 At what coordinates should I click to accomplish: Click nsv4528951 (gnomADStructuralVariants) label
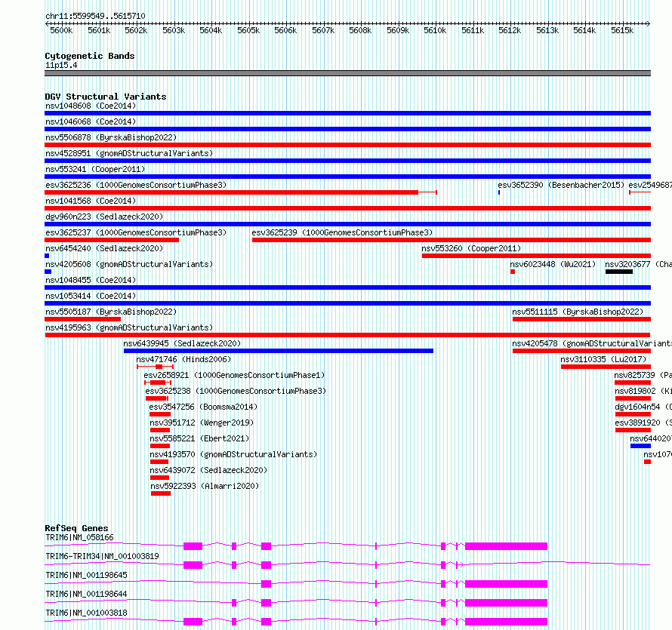pos(129,153)
